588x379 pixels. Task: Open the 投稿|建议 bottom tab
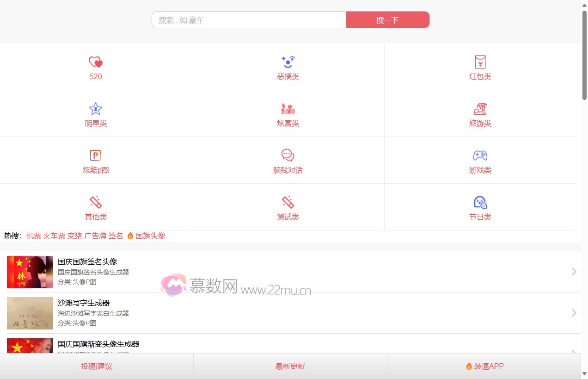97,366
